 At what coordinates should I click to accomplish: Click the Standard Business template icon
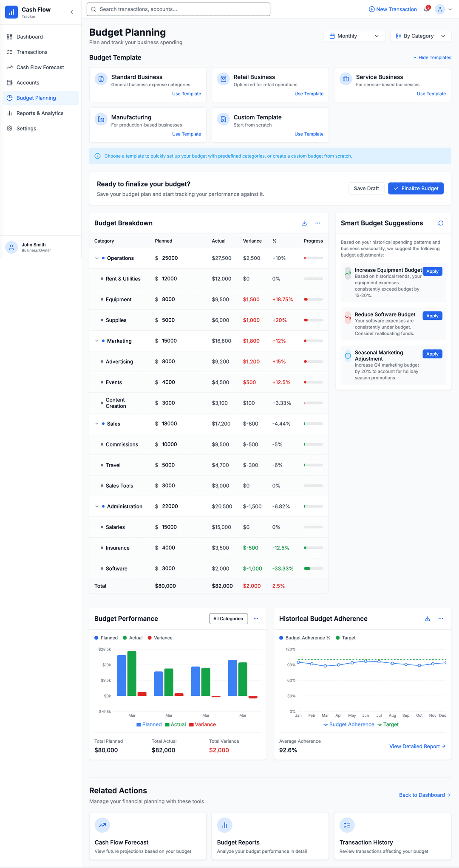point(101,79)
